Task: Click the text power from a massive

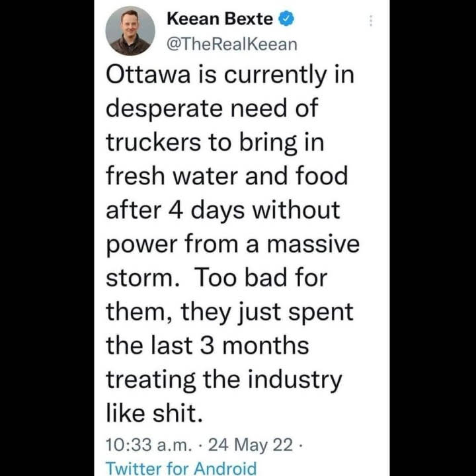Action: (233, 244)
